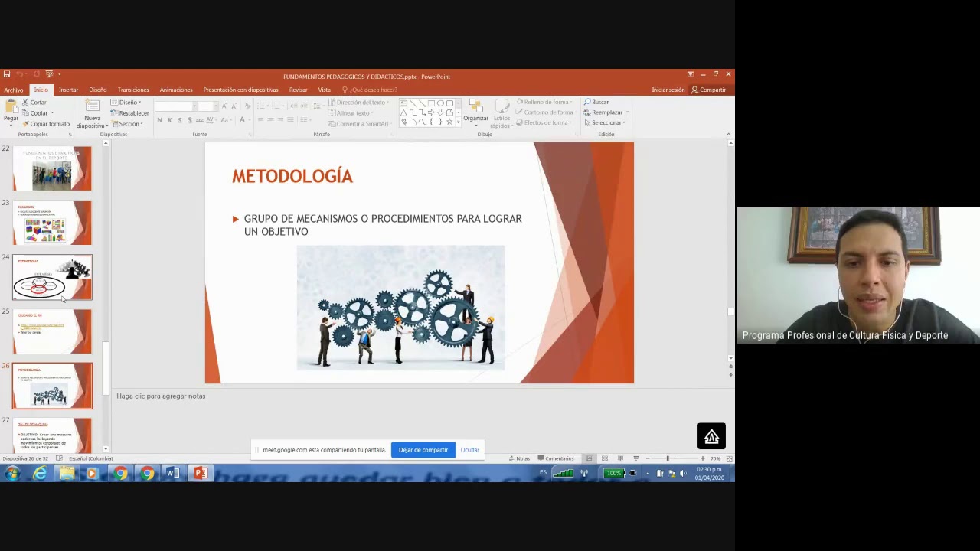Toggle text shadow formatting
The image size is (980, 551).
tap(189, 120)
